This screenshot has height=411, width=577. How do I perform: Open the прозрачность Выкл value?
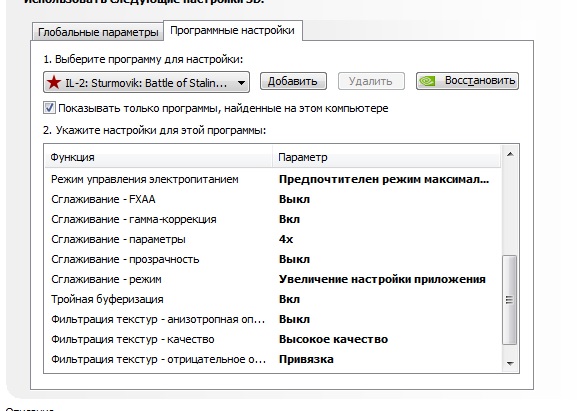294,259
